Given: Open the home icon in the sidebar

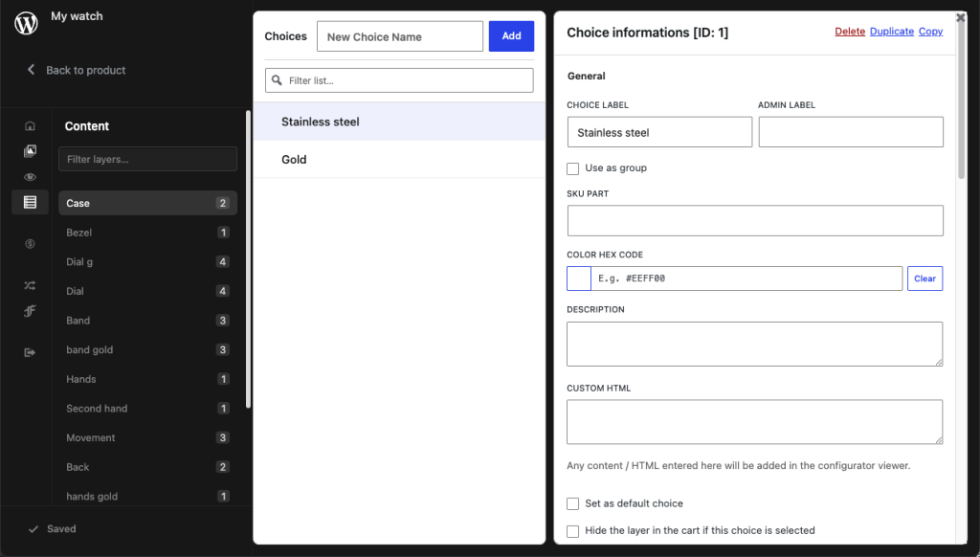Looking at the screenshot, I should point(30,125).
